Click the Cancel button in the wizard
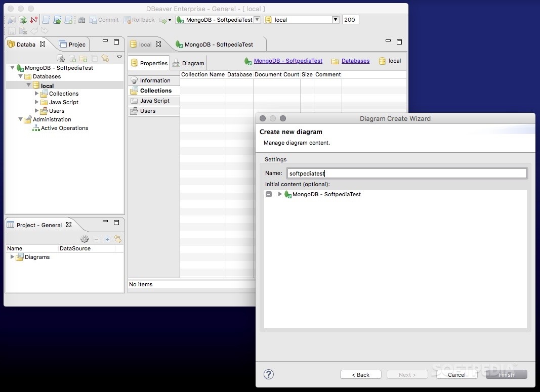Viewport: 540px width, 392px height. point(456,374)
